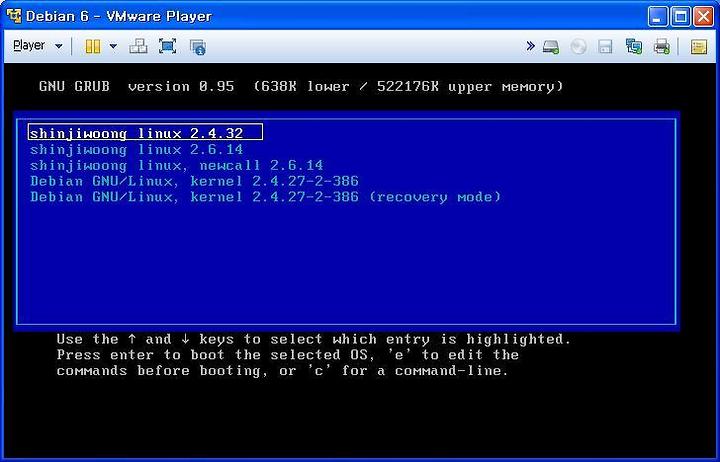720x462 pixels.
Task: Click the hard disk device icon
Action: [551, 46]
